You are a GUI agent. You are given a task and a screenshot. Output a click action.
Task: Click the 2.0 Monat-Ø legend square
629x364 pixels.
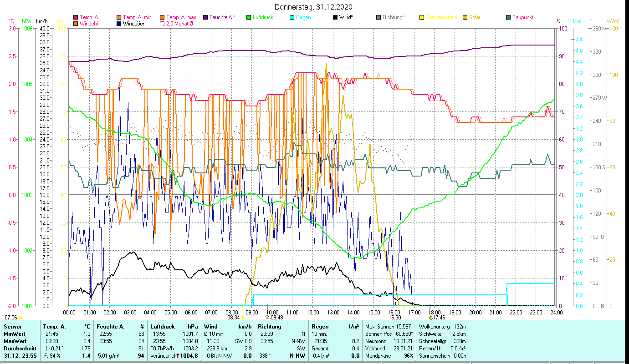coord(162,24)
